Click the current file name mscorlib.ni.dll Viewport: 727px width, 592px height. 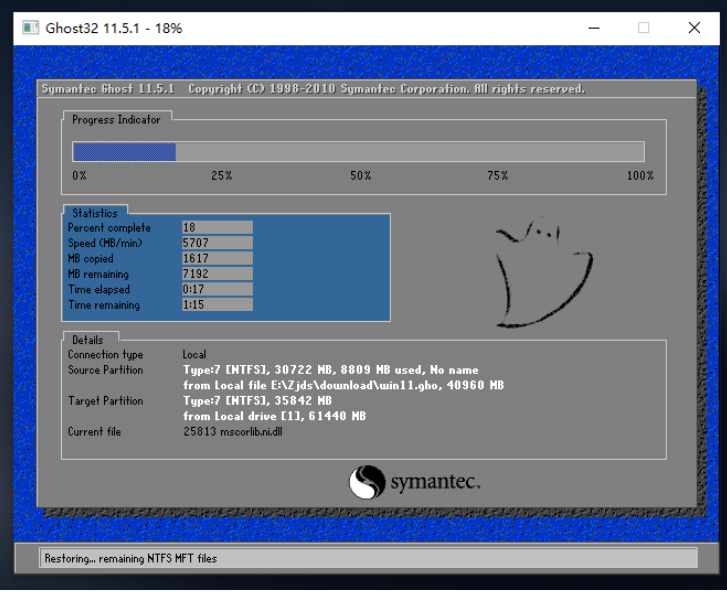click(252, 432)
